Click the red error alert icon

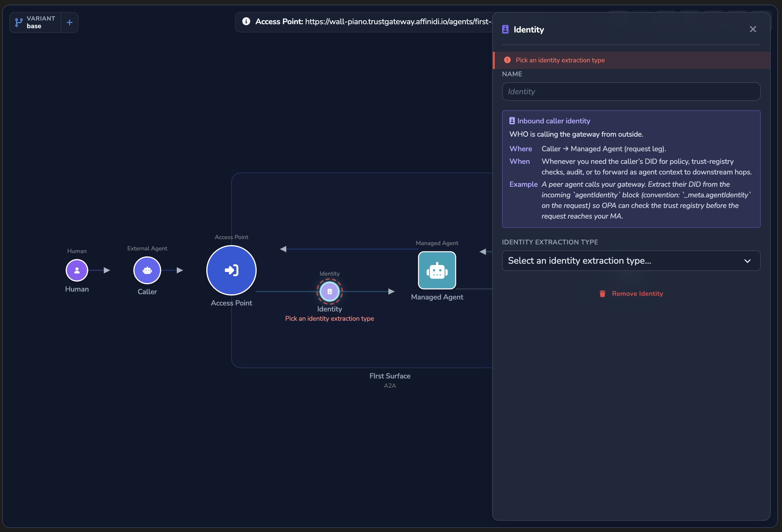click(507, 60)
